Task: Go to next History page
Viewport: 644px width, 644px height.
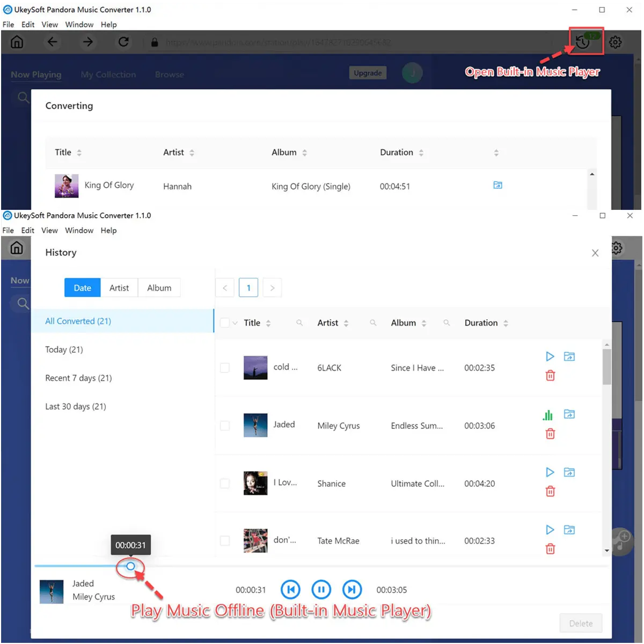Action: tap(272, 288)
